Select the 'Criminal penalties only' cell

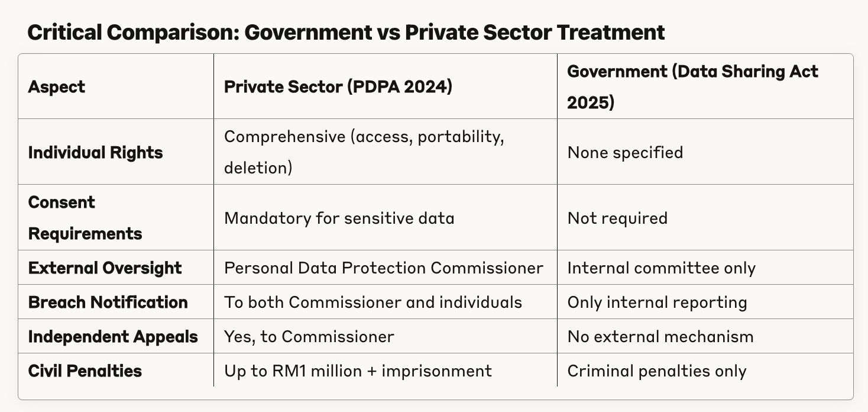[656, 371]
